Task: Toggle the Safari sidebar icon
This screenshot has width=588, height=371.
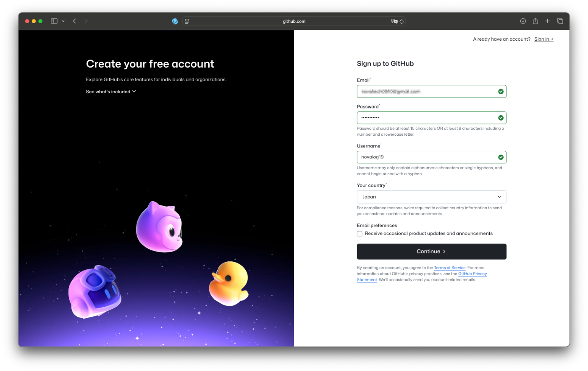Action: click(54, 21)
